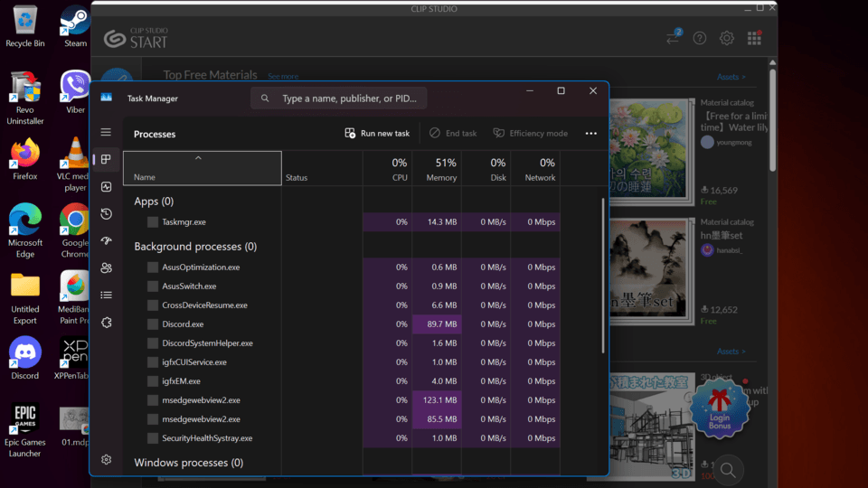This screenshot has width=868, height=488.
Task: Switch to the Startup apps sidebar icon
Action: (107, 241)
